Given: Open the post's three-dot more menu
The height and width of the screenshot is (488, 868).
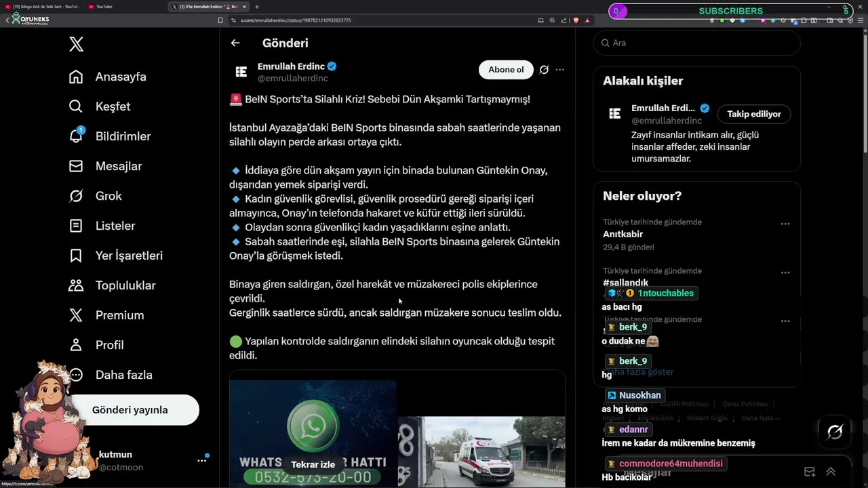Looking at the screenshot, I should [x=559, y=70].
